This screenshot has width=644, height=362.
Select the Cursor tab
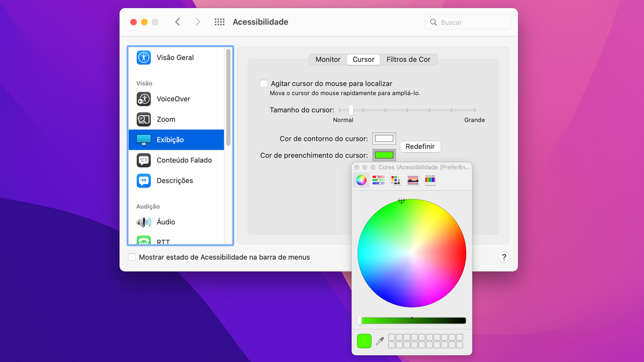(364, 60)
